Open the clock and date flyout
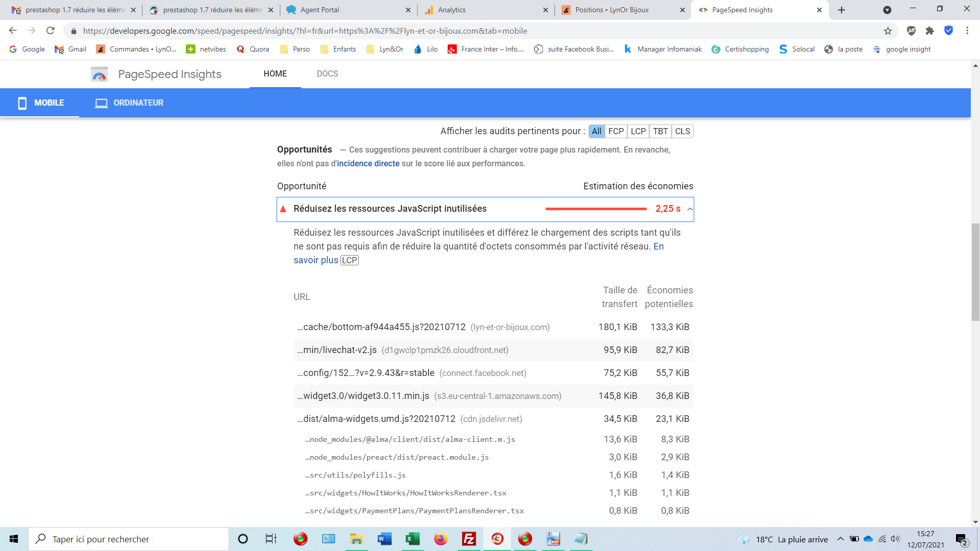 click(x=925, y=539)
